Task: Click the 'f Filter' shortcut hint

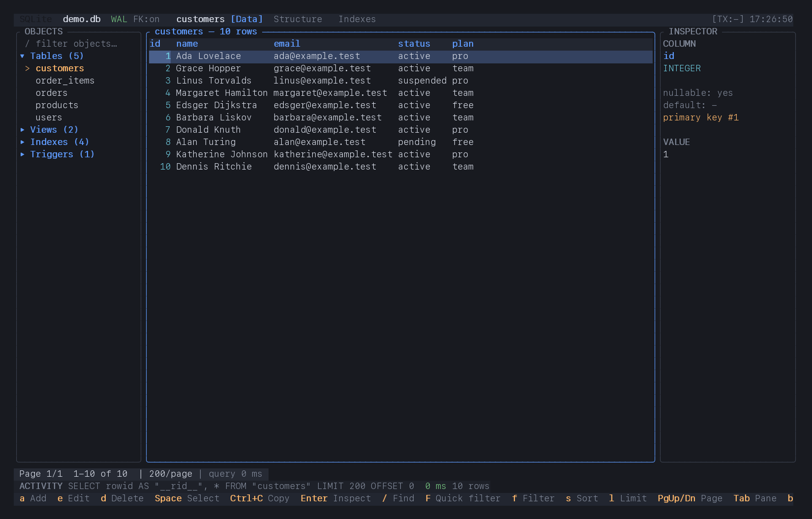Action: [x=533, y=498]
